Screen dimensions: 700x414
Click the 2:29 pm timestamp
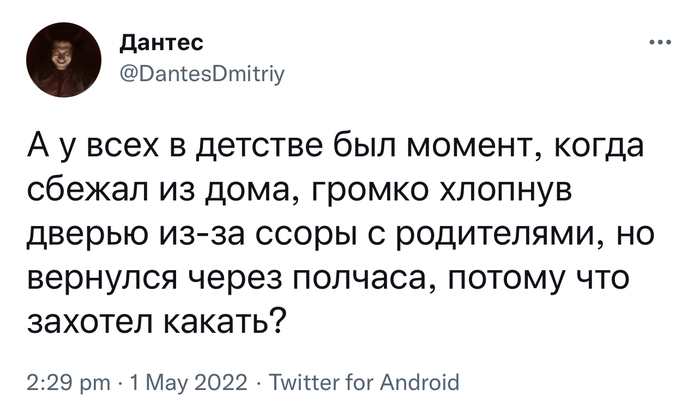tap(68, 382)
